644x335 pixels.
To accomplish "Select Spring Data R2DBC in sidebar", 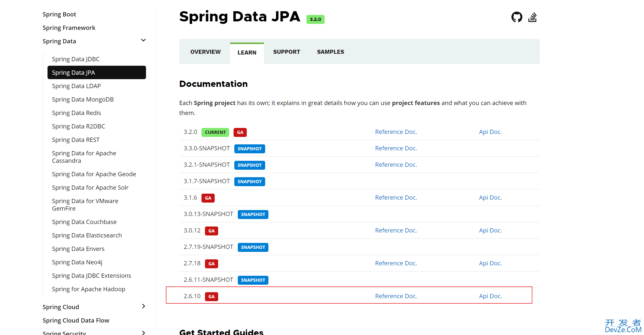I will tap(78, 126).
